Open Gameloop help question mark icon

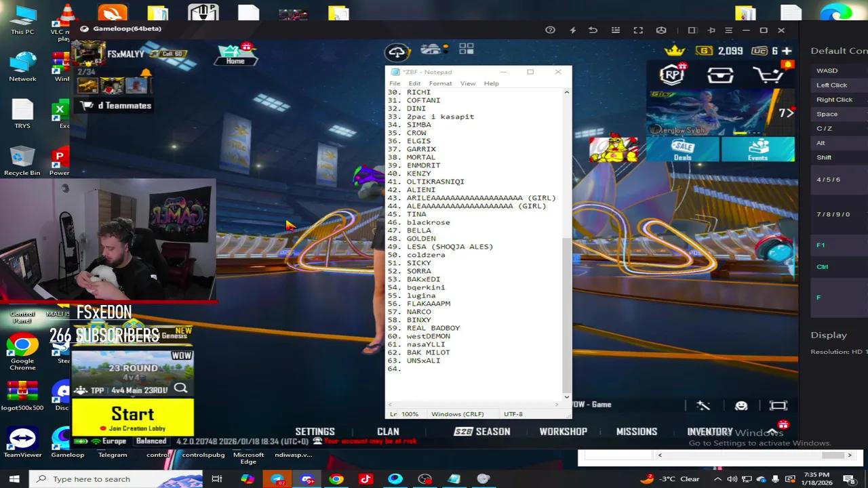550,30
